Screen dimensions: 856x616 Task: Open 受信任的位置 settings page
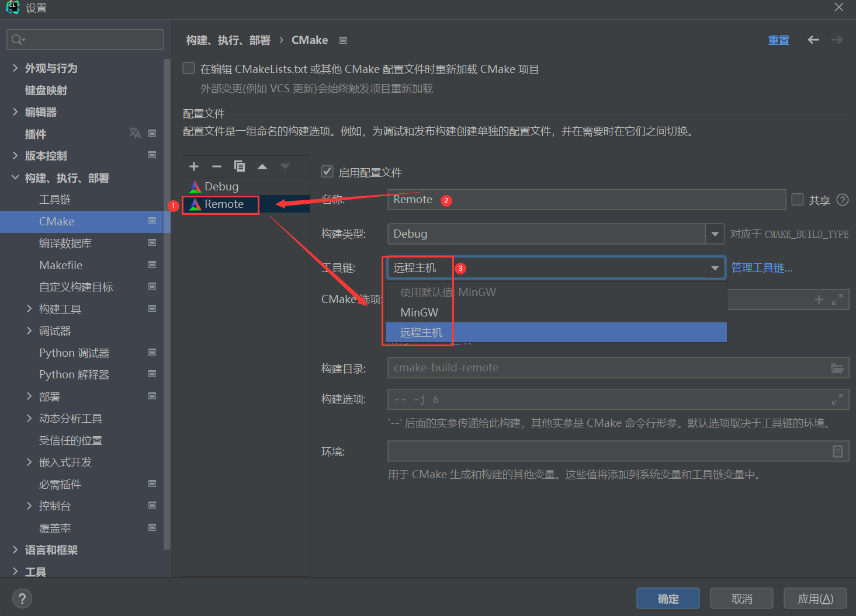[x=71, y=440]
